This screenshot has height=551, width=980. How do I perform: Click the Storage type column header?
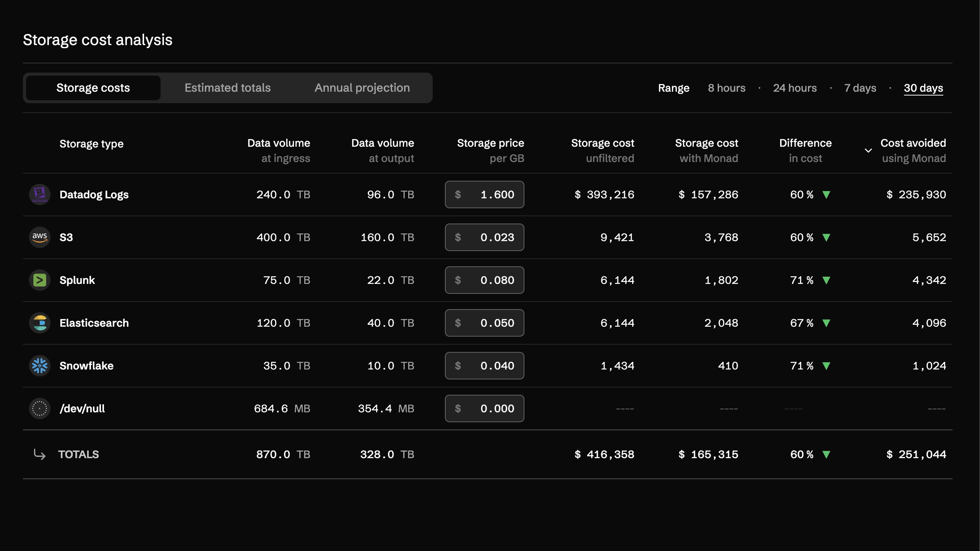[x=92, y=144]
